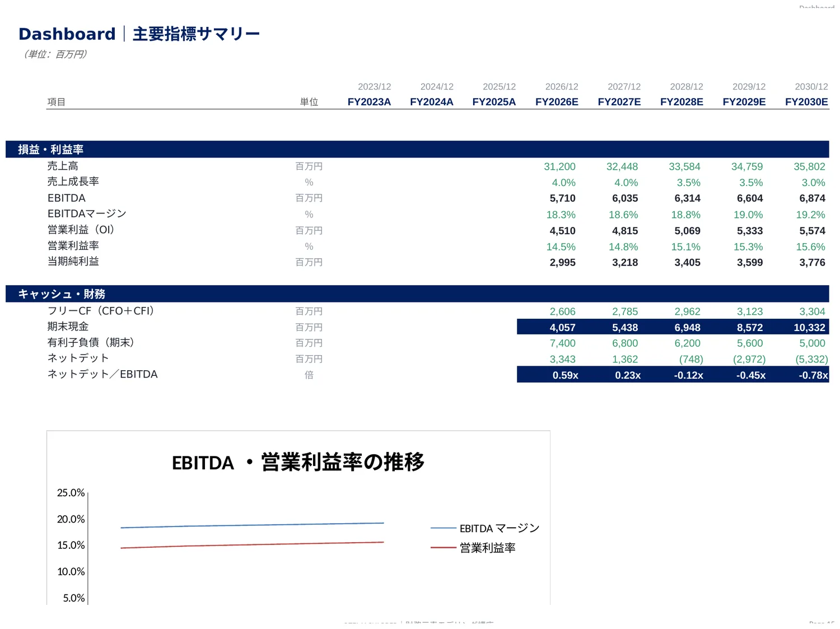
Task: Select the 損益・利益率 section header
Action: click(x=417, y=150)
